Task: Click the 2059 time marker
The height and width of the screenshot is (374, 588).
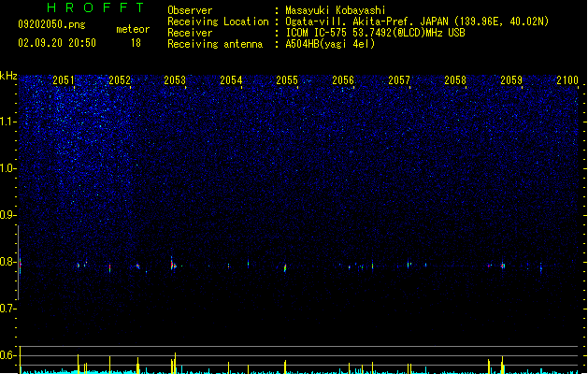Action: click(511, 80)
